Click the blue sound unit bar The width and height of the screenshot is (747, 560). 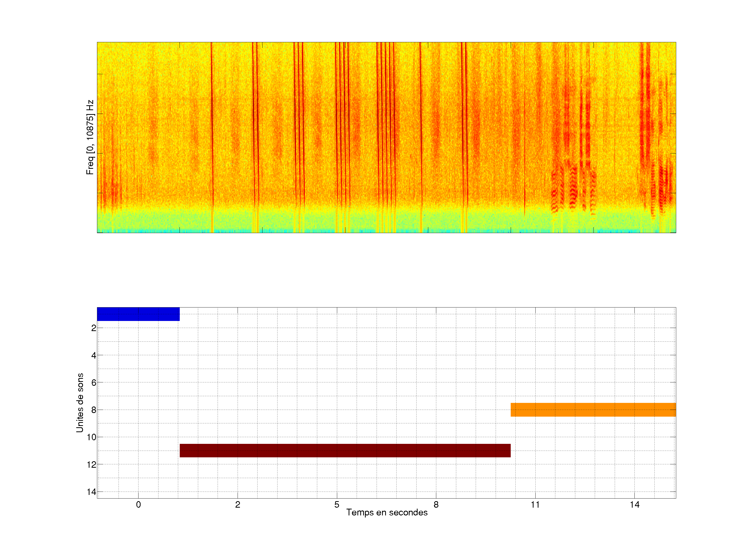tap(138, 314)
